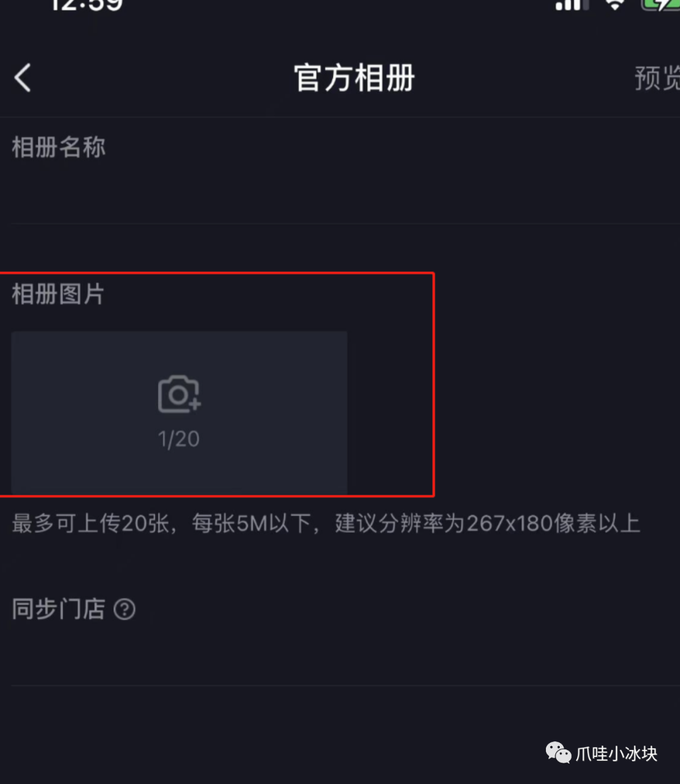Tap the 相册图片 section label
This screenshot has height=784, width=680.
pos(58,294)
